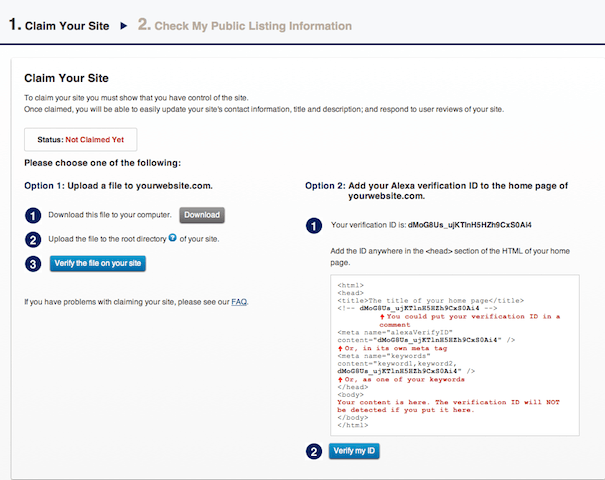Click the alexaVerifyID meta tag line
Image resolution: width=605 pixels, height=480 pixels.
pos(395,332)
